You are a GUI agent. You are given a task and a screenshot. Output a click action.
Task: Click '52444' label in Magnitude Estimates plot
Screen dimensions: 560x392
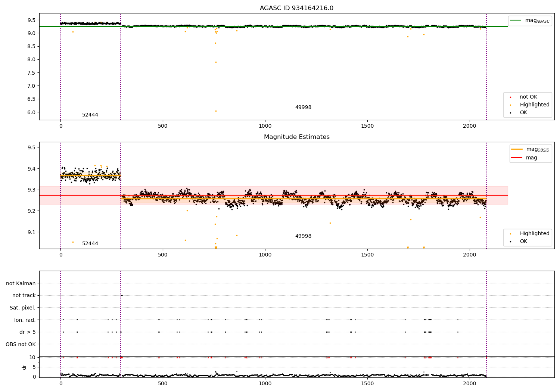(x=90, y=244)
